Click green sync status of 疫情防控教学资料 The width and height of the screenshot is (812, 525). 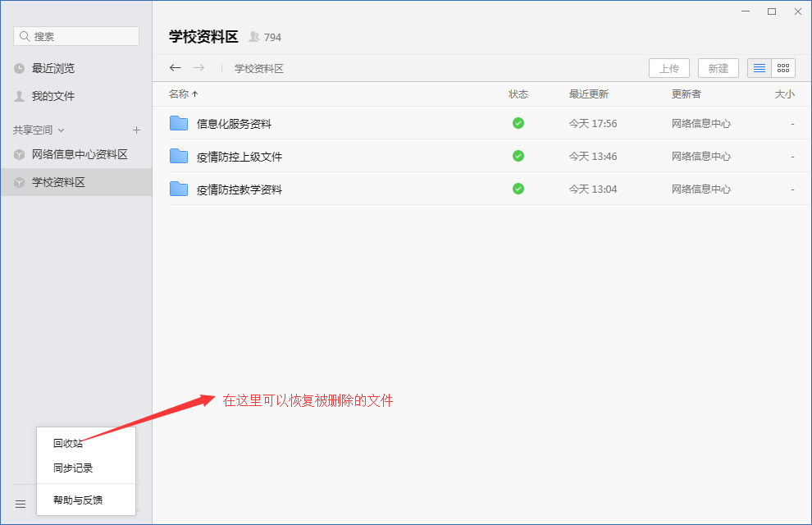tap(518, 189)
